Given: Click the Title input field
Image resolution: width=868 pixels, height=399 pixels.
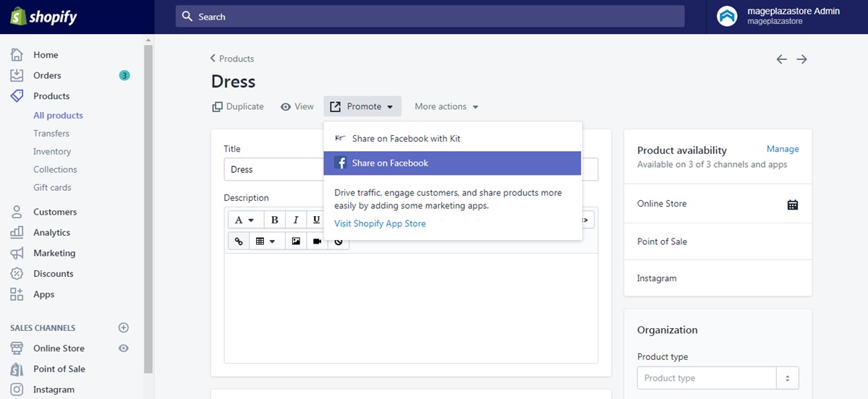Looking at the screenshot, I should (411, 169).
